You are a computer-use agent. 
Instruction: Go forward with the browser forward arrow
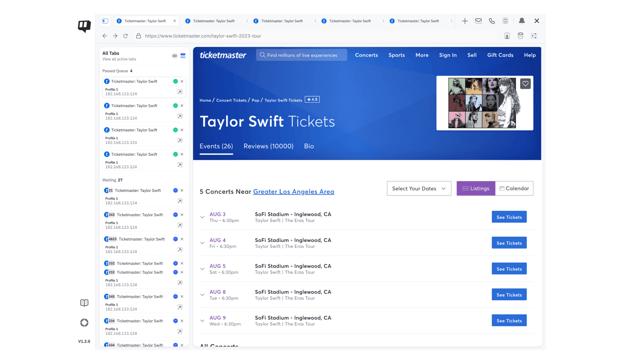[115, 36]
